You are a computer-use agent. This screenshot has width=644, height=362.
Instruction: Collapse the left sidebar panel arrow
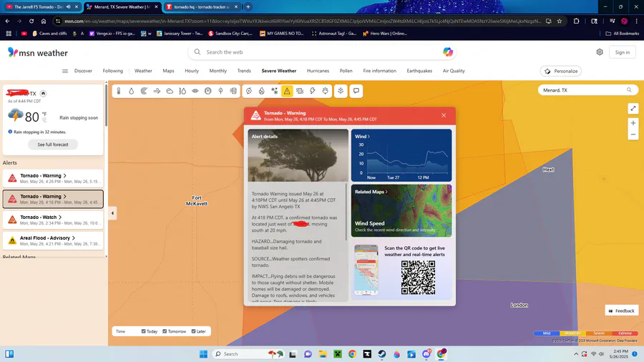click(112, 213)
